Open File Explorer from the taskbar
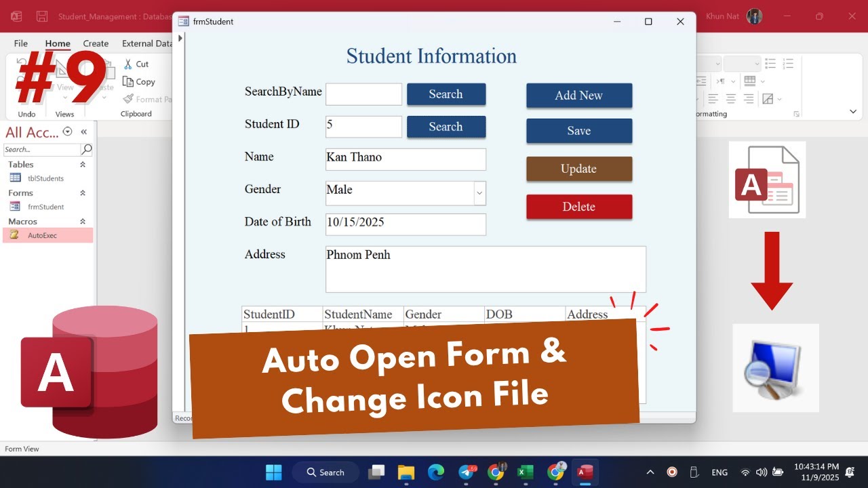The width and height of the screenshot is (868, 488). click(x=406, y=472)
